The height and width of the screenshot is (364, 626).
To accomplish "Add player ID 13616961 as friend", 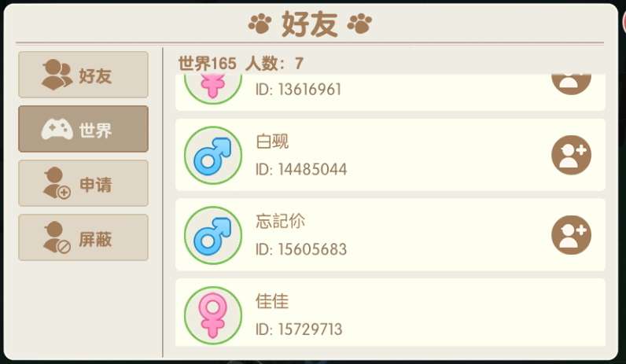I will click(x=571, y=84).
